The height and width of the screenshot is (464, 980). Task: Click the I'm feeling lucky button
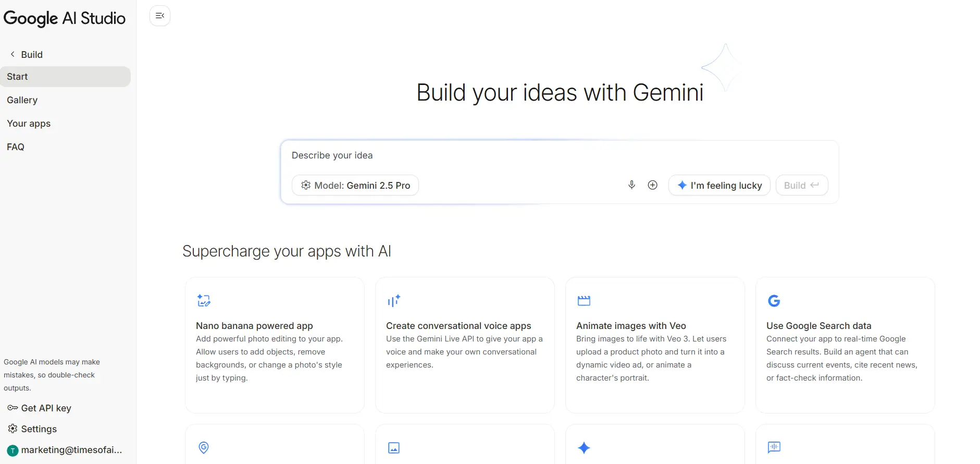click(x=719, y=185)
